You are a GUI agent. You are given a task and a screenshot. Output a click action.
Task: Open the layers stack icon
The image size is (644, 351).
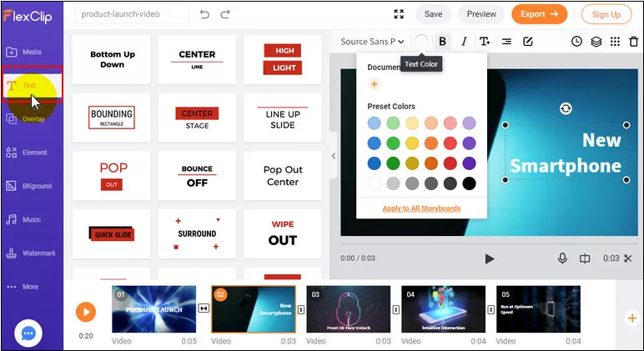596,42
